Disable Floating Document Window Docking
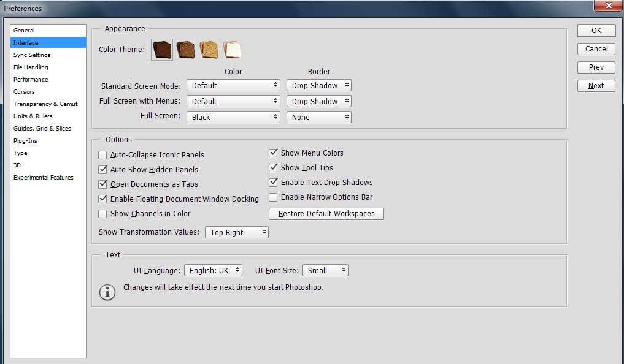This screenshot has height=364, width=624. pyautogui.click(x=102, y=199)
